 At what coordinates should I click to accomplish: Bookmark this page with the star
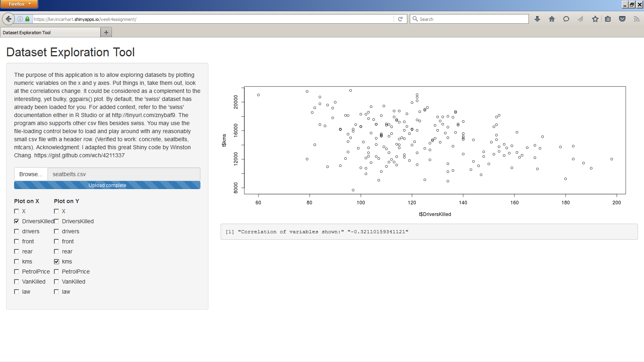(x=595, y=19)
